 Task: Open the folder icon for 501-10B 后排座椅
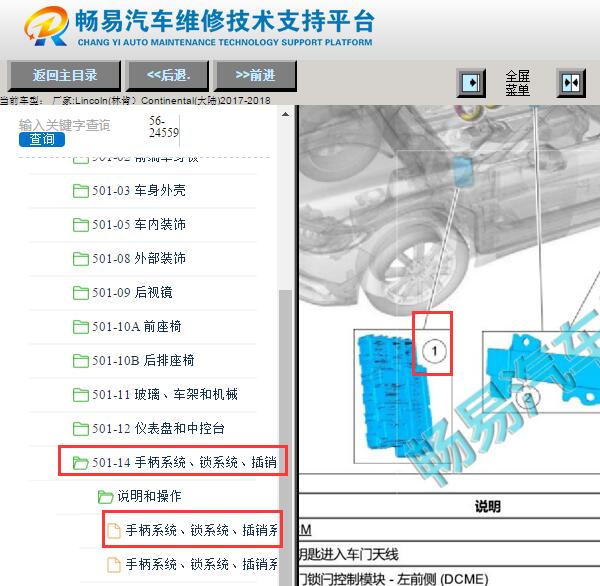click(80, 361)
